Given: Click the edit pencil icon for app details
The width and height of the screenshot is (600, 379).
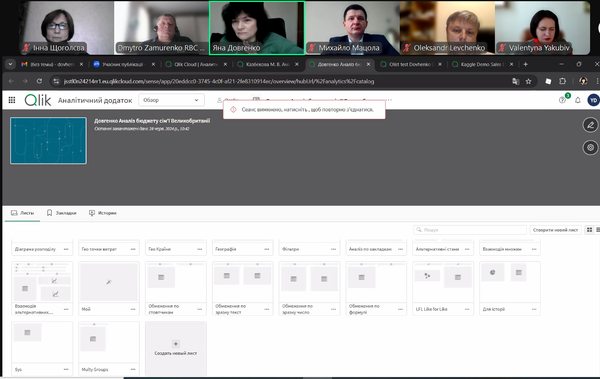Looking at the screenshot, I should point(590,125).
